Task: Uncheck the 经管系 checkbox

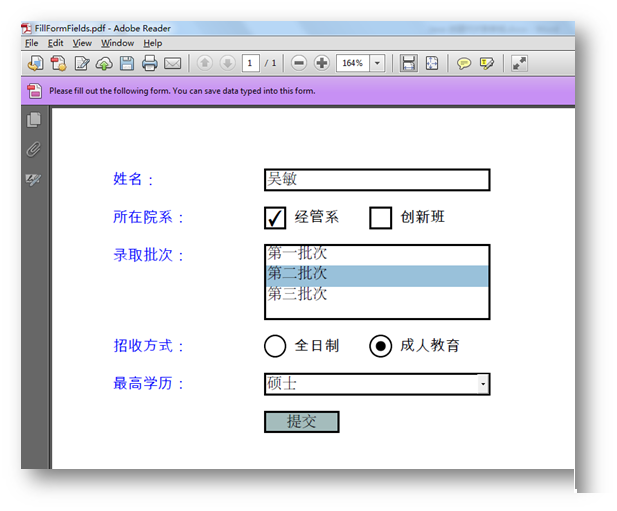Action: tap(275, 218)
